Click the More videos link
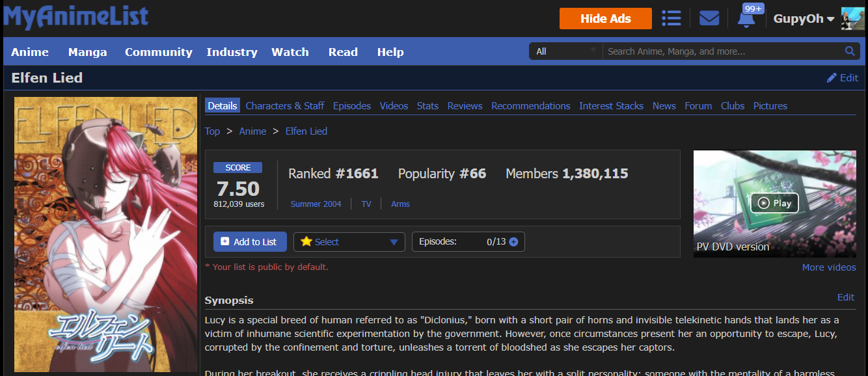Image resolution: width=868 pixels, height=376 pixels. point(829,267)
